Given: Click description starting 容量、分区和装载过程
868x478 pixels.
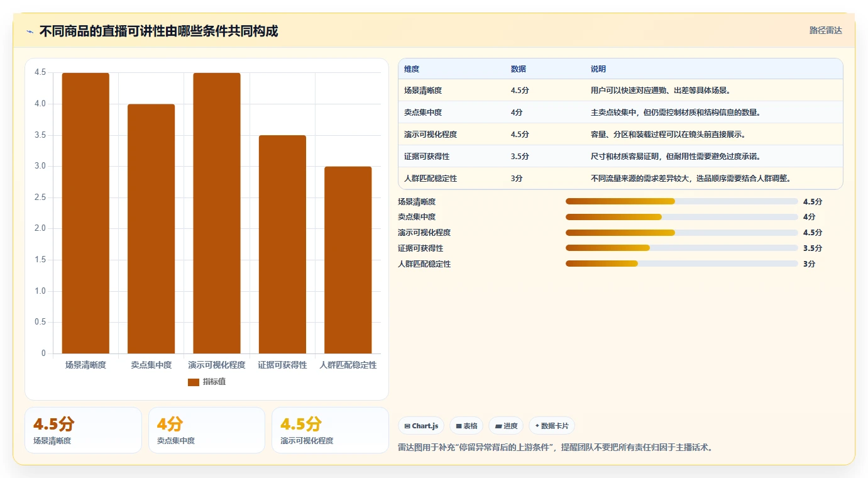Looking at the screenshot, I should pos(668,135).
